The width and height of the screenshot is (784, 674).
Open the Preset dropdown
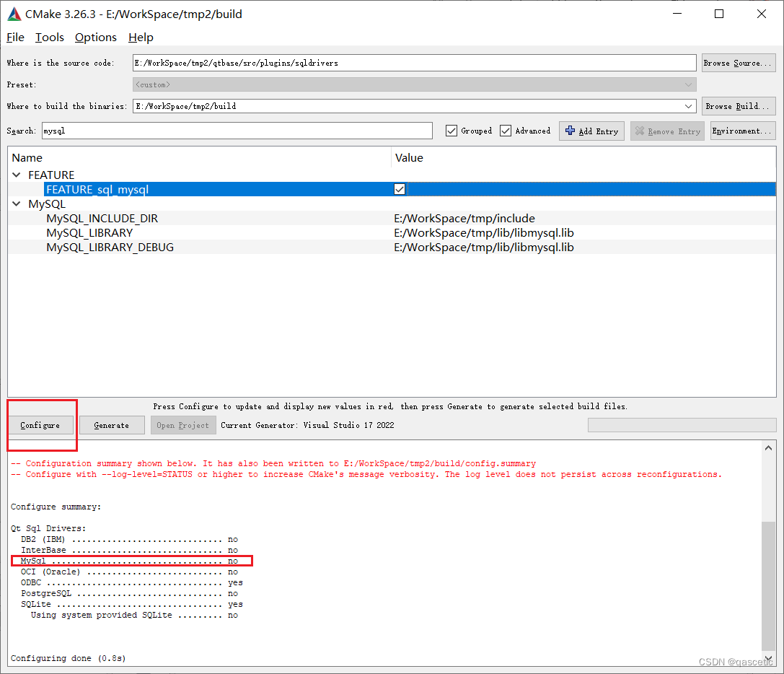pos(689,84)
